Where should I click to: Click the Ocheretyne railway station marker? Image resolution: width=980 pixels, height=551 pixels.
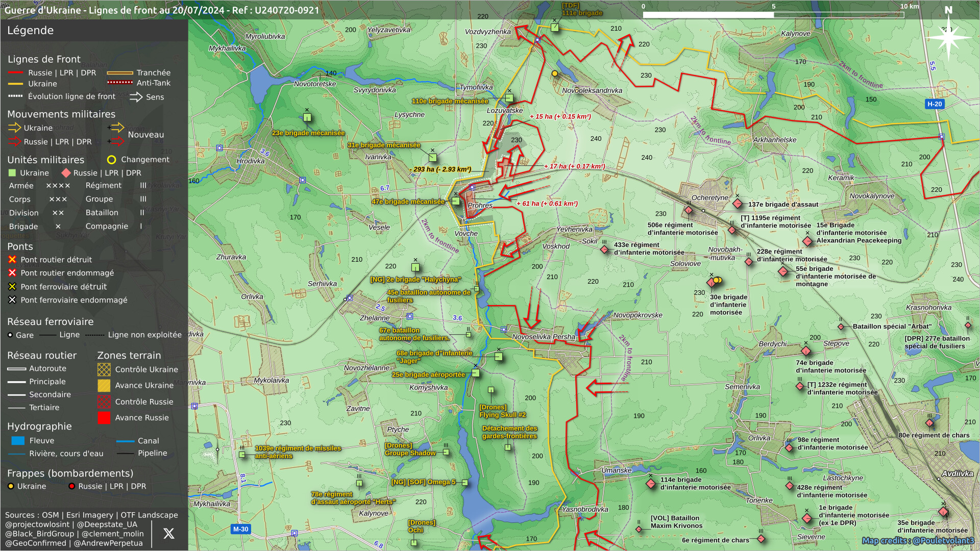click(x=703, y=210)
